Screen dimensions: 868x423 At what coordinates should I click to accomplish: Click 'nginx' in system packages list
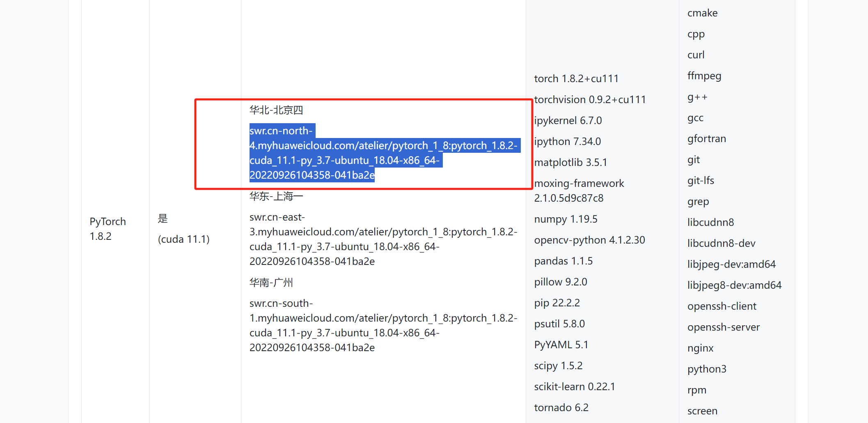pyautogui.click(x=701, y=348)
